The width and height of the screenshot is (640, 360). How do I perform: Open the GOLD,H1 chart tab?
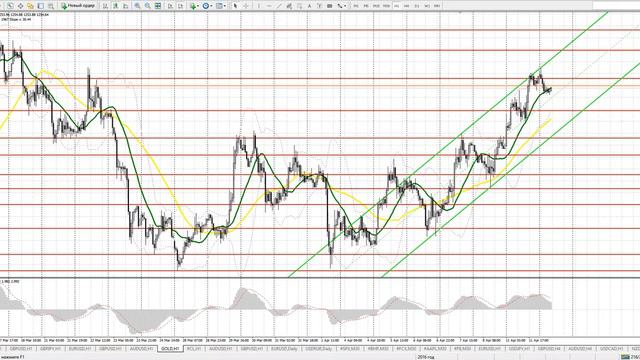(x=170, y=349)
